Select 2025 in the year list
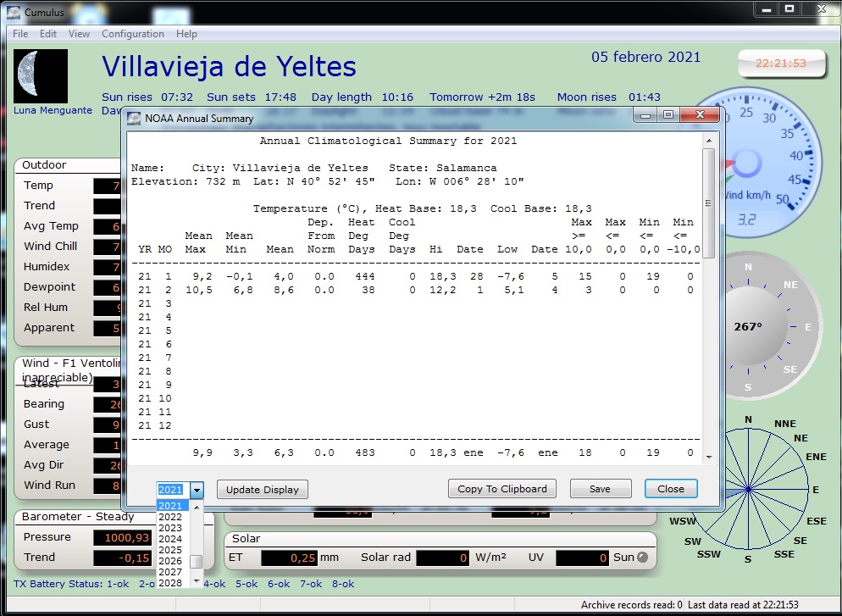Image resolution: width=842 pixels, height=616 pixels. (x=174, y=550)
